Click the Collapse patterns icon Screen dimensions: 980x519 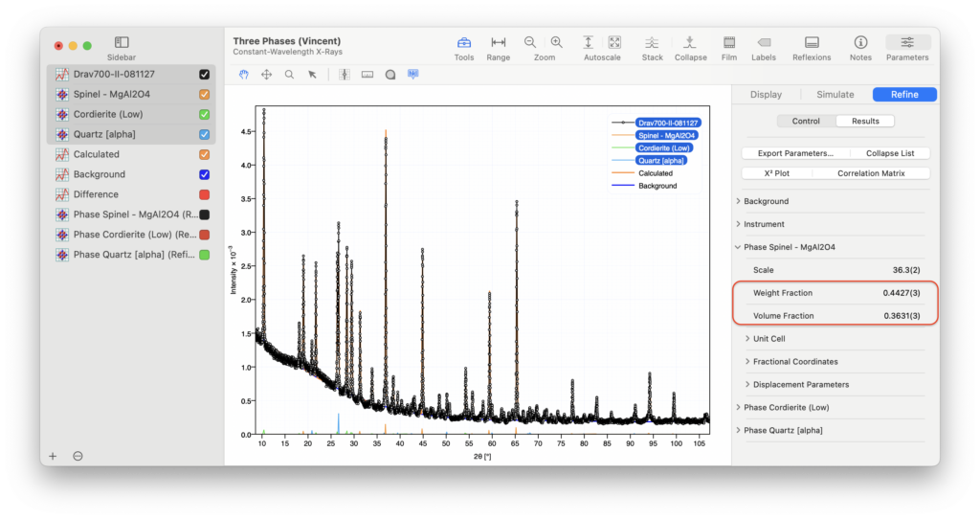click(690, 43)
